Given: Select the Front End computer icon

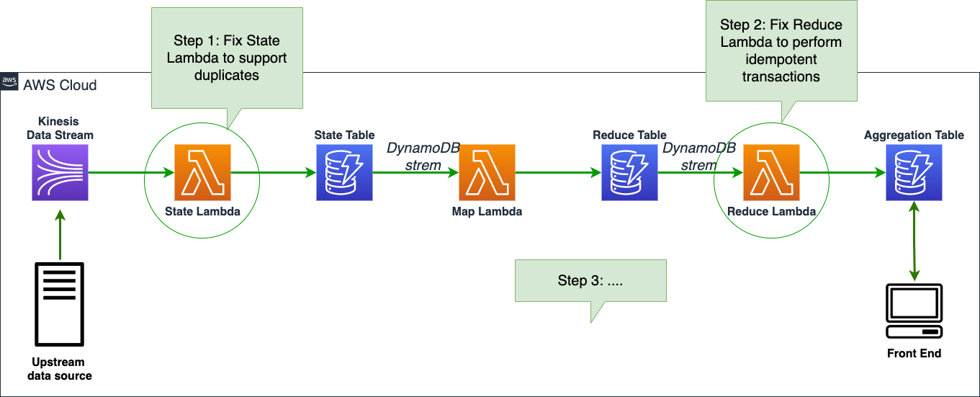Looking at the screenshot, I should [914, 312].
